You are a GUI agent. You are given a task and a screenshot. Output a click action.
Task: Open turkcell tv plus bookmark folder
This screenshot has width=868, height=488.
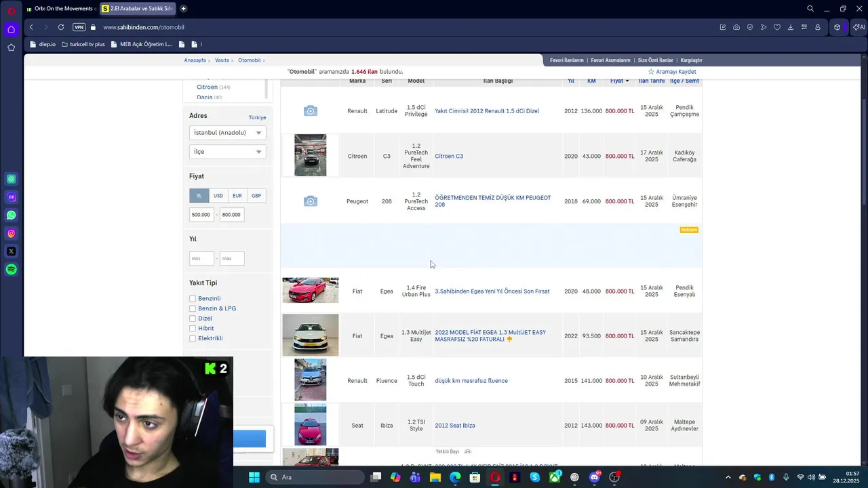point(83,44)
